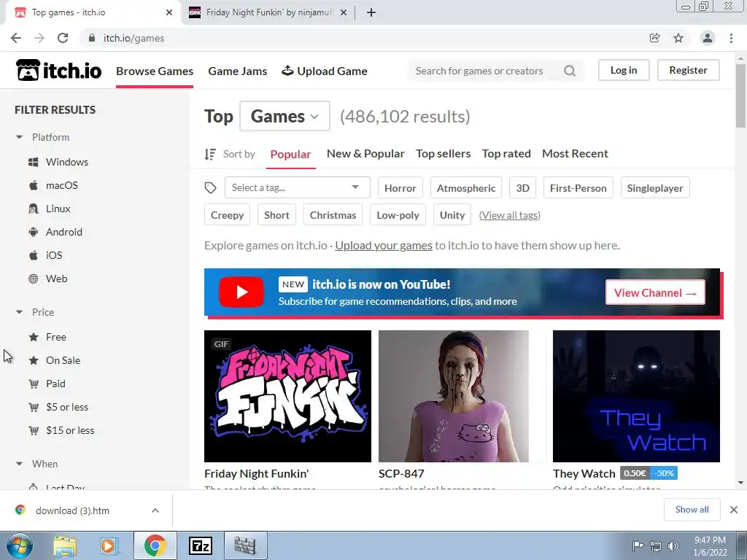Filter by the Christmas tag
Screen dimensions: 747x560
[x=333, y=215]
